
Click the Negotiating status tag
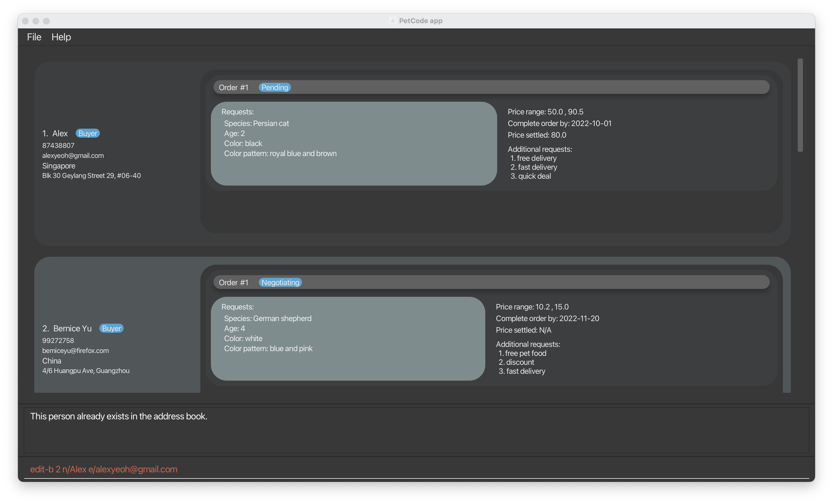click(x=280, y=283)
